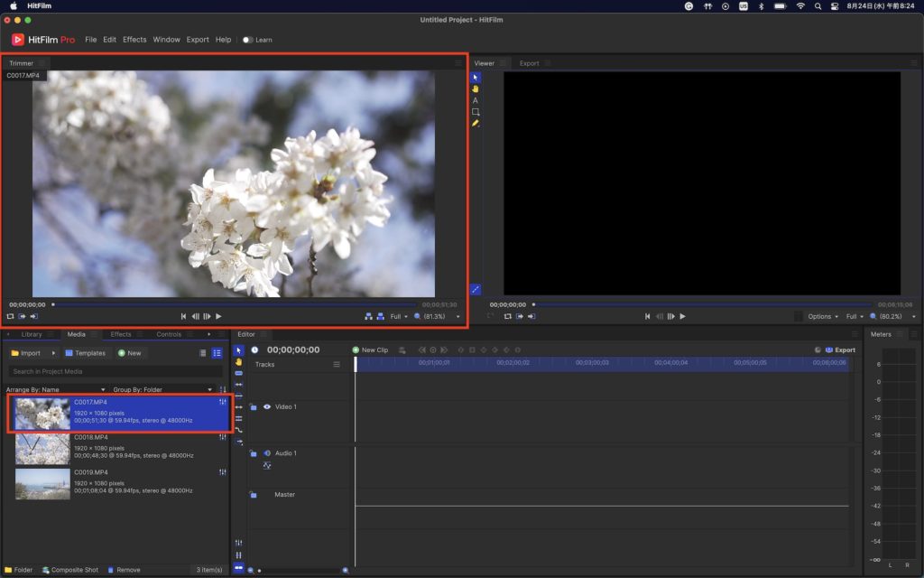
Task: Open the Arrange By: Name dropdown
Action: 56,389
